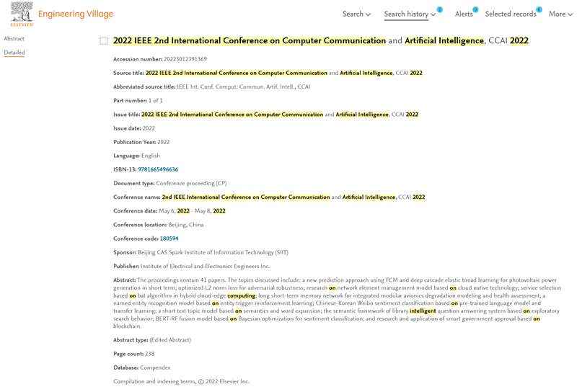Image resolution: width=577 pixels, height=392 pixels.
Task: Click the Issue date 2022 value
Action: pyautogui.click(x=149, y=128)
